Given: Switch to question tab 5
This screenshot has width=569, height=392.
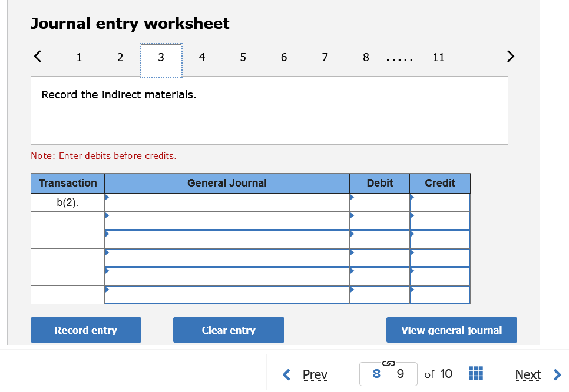Looking at the screenshot, I should [x=243, y=57].
